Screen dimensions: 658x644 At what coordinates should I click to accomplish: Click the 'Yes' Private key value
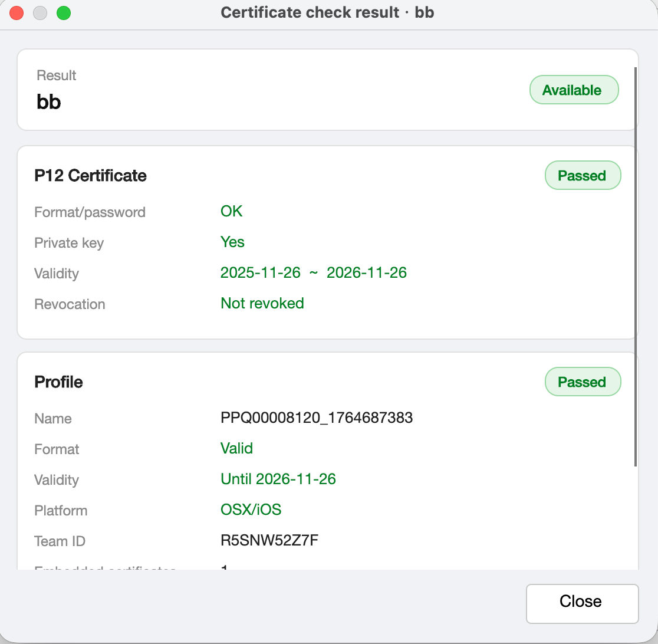(232, 242)
